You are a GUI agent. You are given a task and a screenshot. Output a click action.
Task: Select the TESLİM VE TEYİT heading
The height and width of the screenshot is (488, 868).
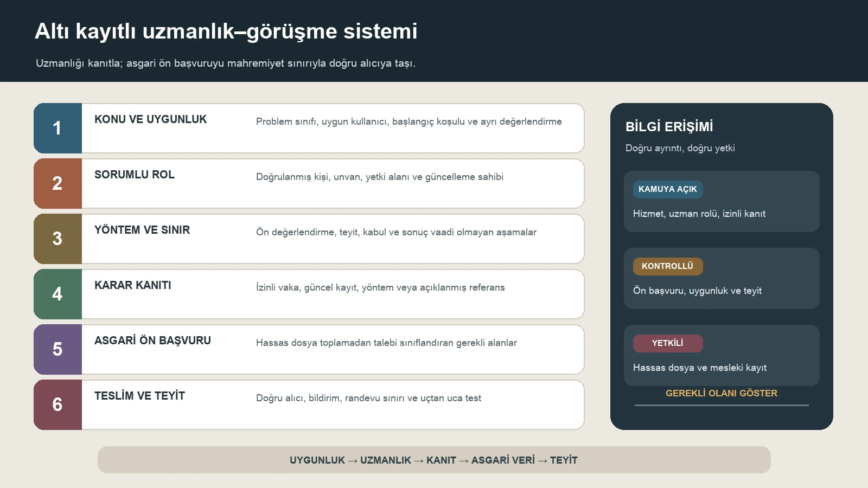(x=139, y=396)
